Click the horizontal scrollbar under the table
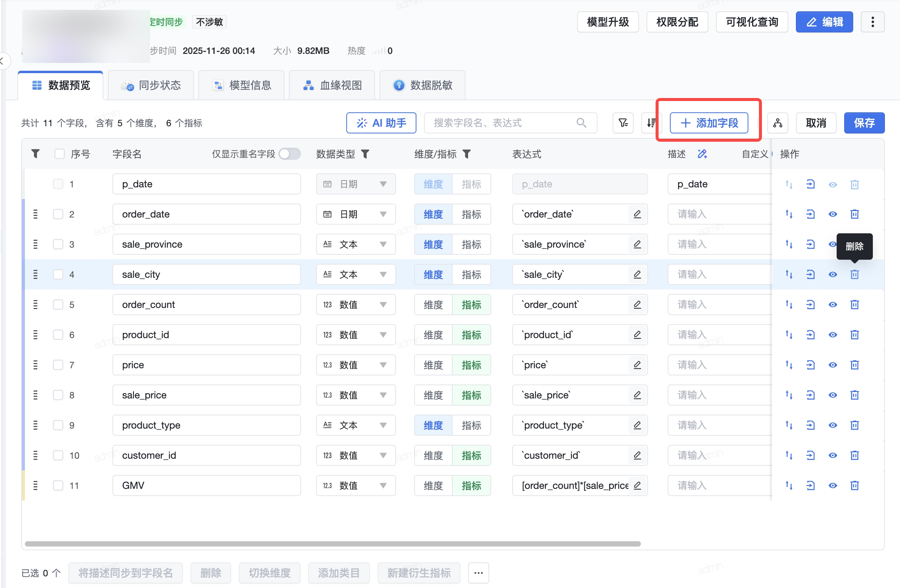Image resolution: width=900 pixels, height=588 pixels. tap(332, 544)
